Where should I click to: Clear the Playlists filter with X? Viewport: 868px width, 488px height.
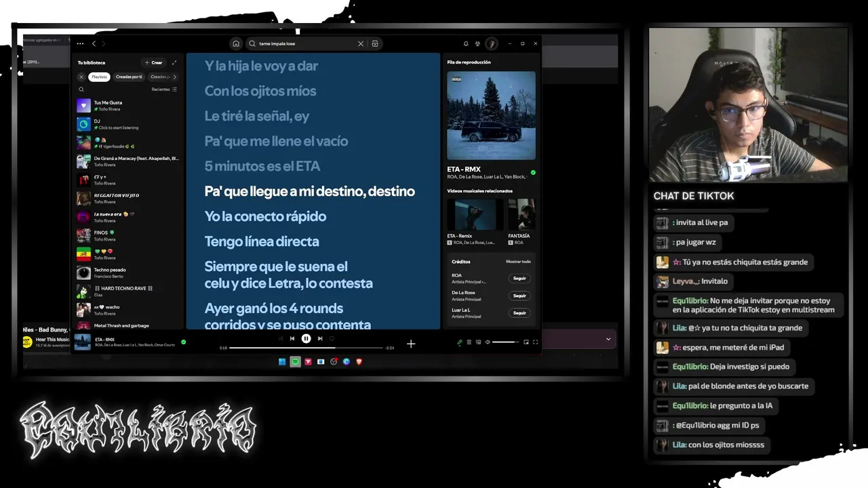pos(81,77)
